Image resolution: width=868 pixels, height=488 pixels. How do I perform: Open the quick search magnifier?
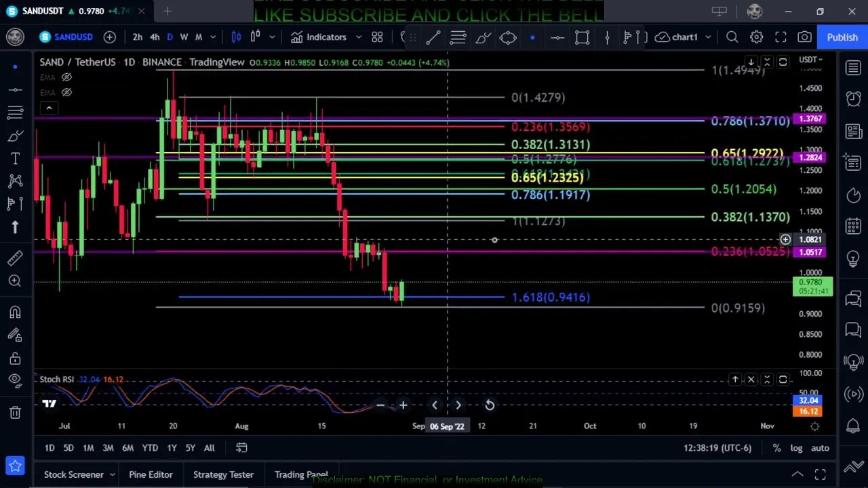(732, 37)
